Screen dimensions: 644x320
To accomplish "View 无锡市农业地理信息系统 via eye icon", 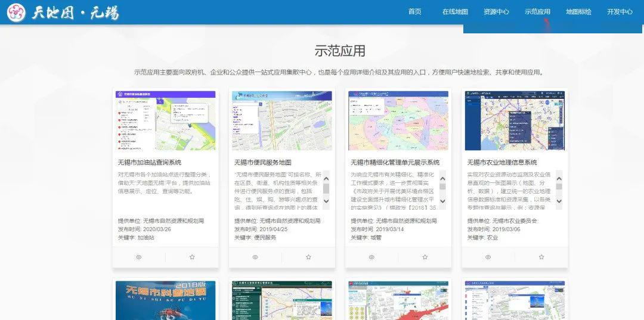I will (488, 257).
